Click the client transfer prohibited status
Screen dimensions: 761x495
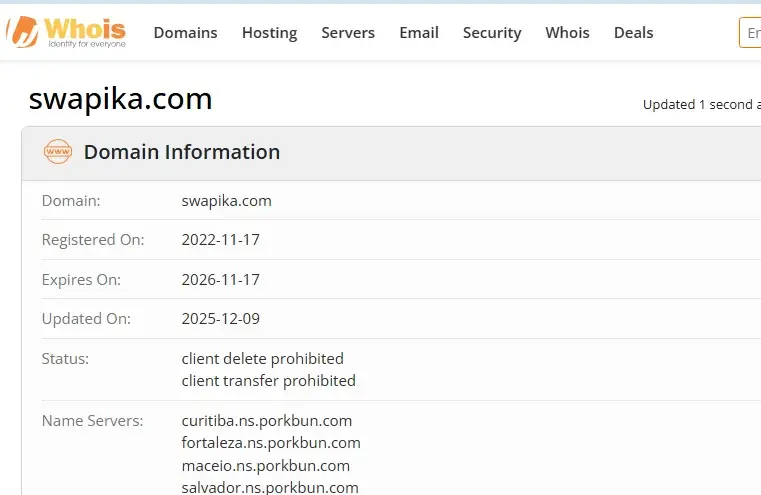click(268, 381)
